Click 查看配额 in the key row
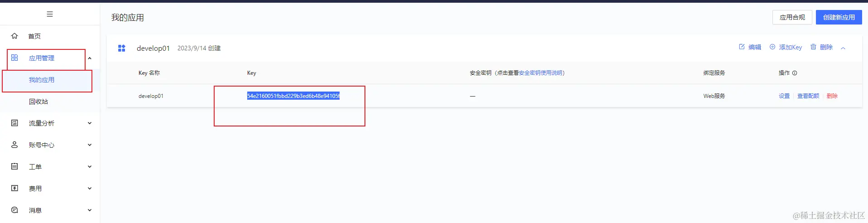The image size is (868, 223). [808, 96]
